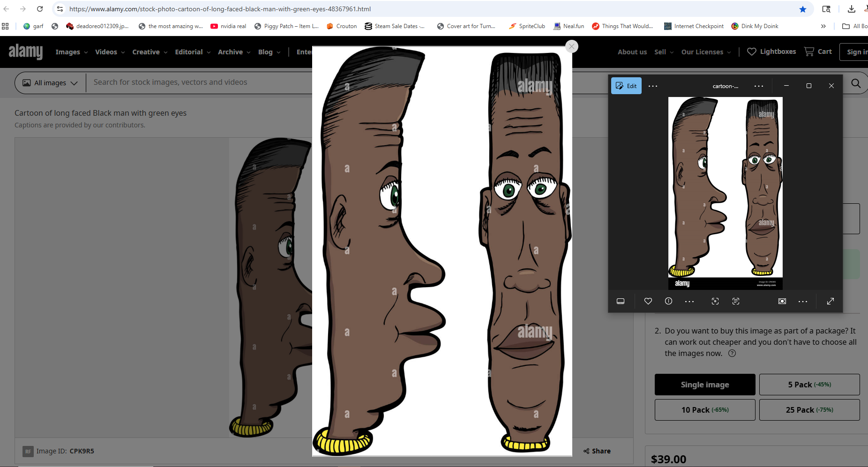Open the Internet Checkpoint bookmark
868x467 pixels.
click(694, 26)
